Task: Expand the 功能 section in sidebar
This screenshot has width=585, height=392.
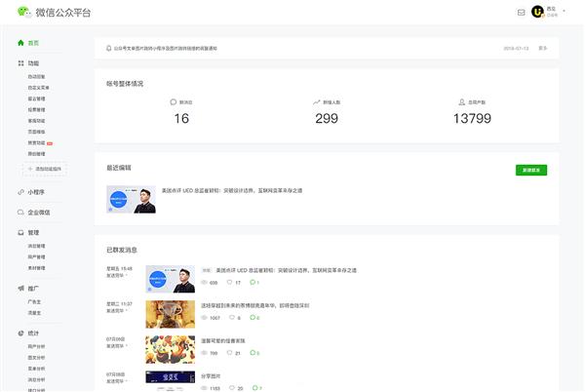Action: 33,62
